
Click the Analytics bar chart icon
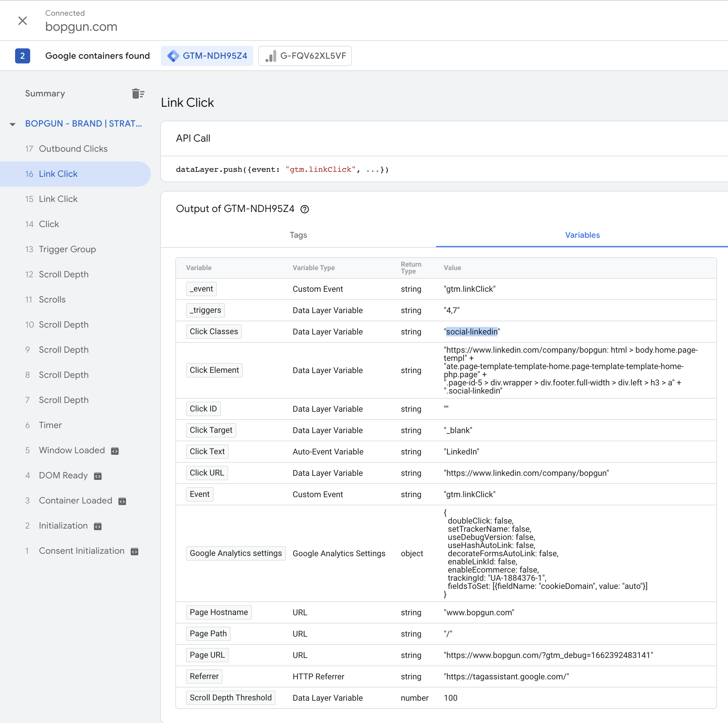tap(271, 56)
